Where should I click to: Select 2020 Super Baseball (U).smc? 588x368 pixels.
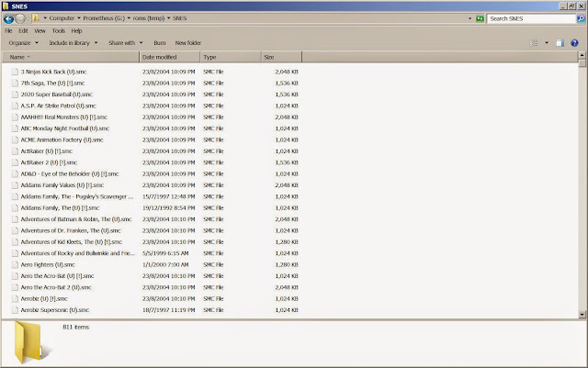coord(57,94)
